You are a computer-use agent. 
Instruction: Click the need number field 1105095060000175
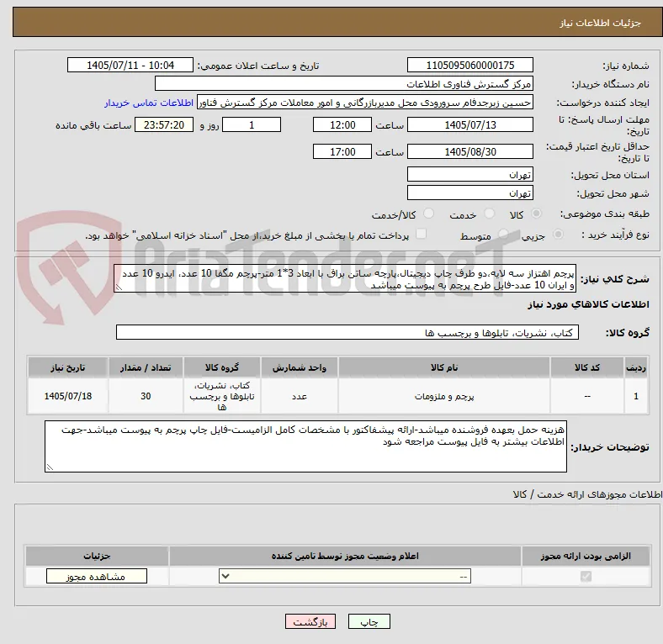(x=469, y=65)
